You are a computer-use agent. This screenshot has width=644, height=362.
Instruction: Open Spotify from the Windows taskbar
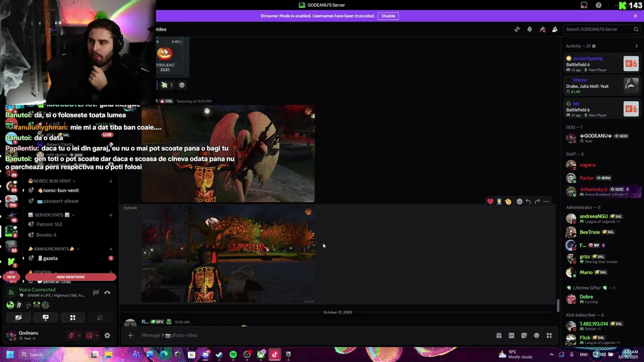233,354
